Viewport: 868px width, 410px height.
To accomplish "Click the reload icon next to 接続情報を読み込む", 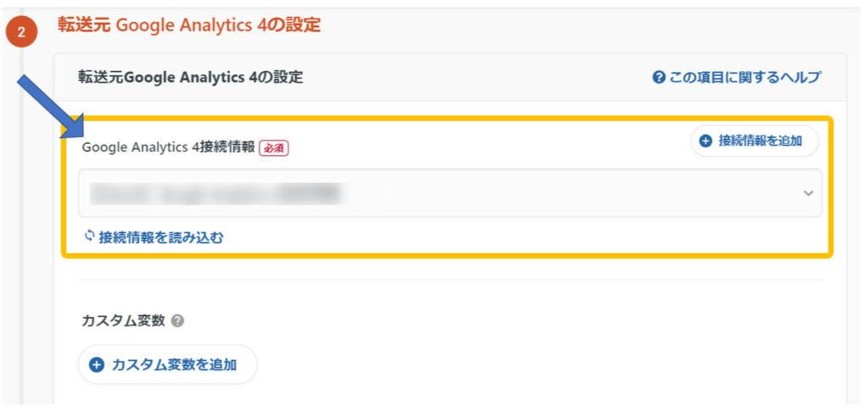I will 89,236.
